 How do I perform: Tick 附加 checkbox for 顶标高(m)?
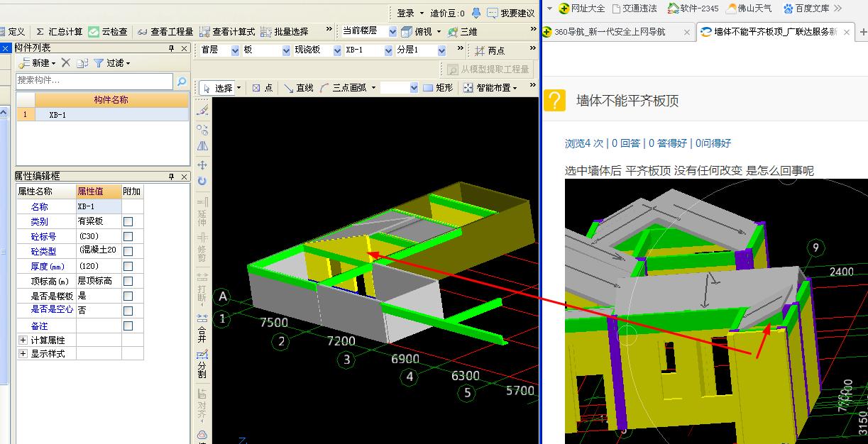128,282
